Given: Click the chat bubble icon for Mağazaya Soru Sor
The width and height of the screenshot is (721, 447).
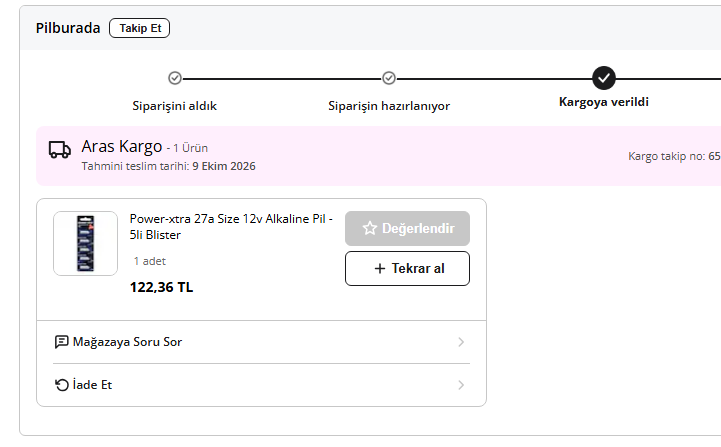Looking at the screenshot, I should 62,342.
